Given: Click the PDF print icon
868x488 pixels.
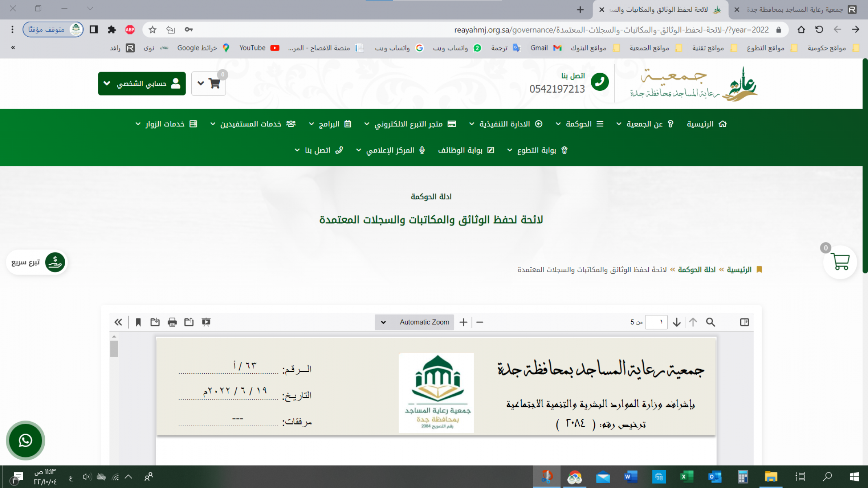Looking at the screenshot, I should pyautogui.click(x=172, y=322).
